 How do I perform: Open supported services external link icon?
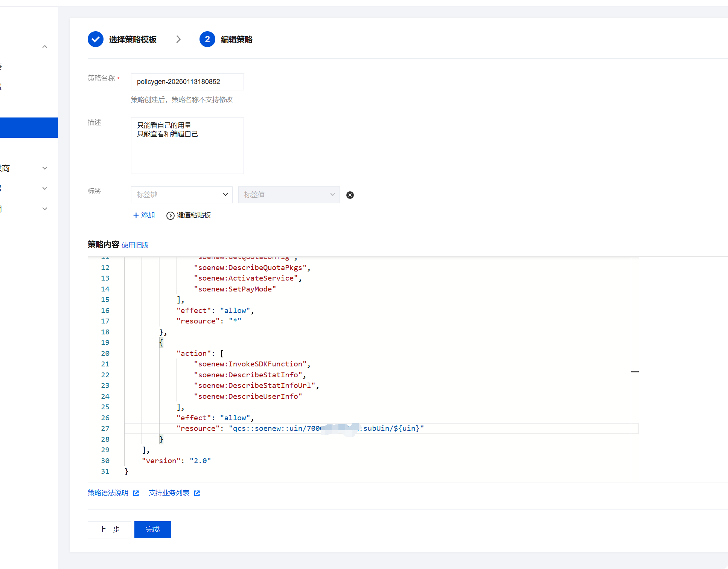197,493
